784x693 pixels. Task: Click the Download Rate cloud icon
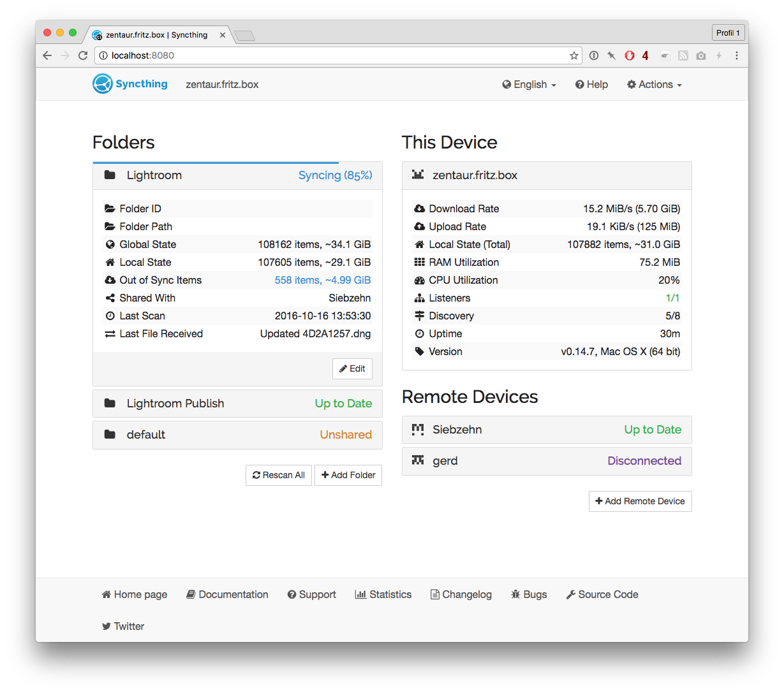[x=419, y=208]
